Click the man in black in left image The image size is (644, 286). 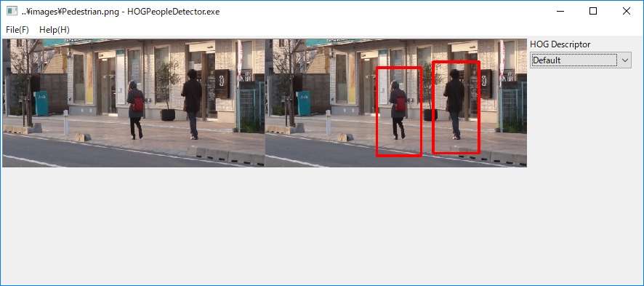[x=192, y=104]
